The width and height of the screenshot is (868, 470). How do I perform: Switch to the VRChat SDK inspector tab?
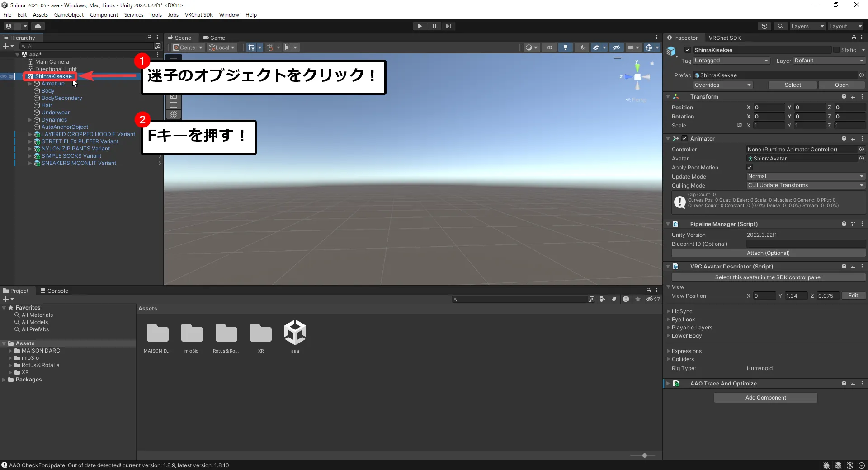(724, 38)
